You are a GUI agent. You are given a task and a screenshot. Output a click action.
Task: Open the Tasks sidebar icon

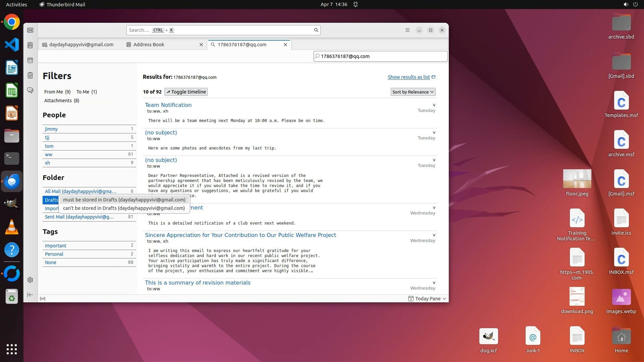point(30,75)
